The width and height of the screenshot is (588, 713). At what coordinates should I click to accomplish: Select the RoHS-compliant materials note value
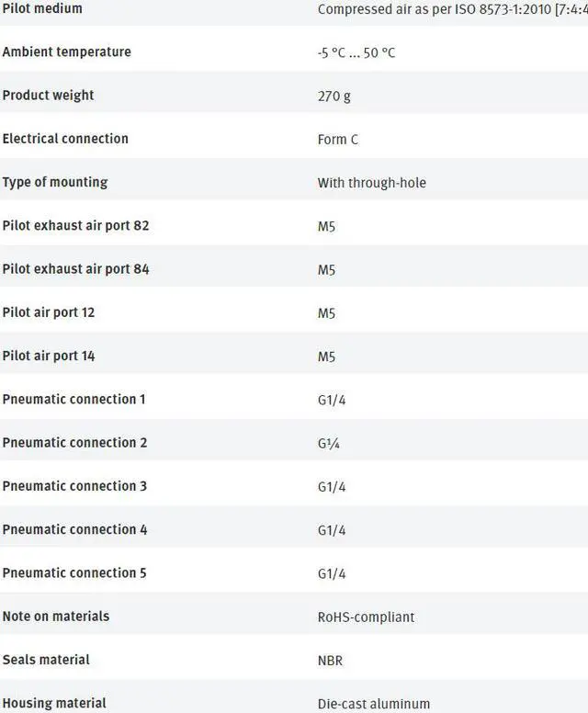pyautogui.click(x=366, y=617)
